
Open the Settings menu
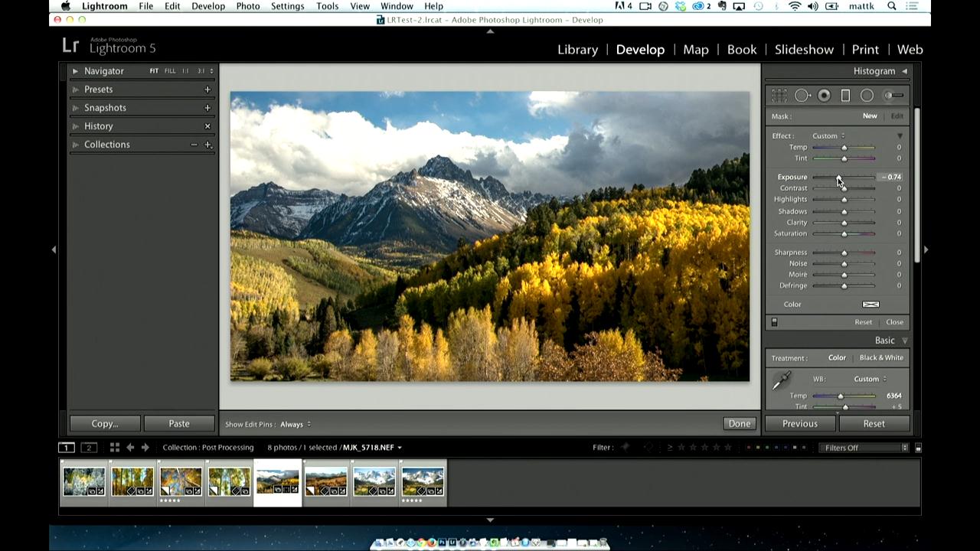coord(288,6)
